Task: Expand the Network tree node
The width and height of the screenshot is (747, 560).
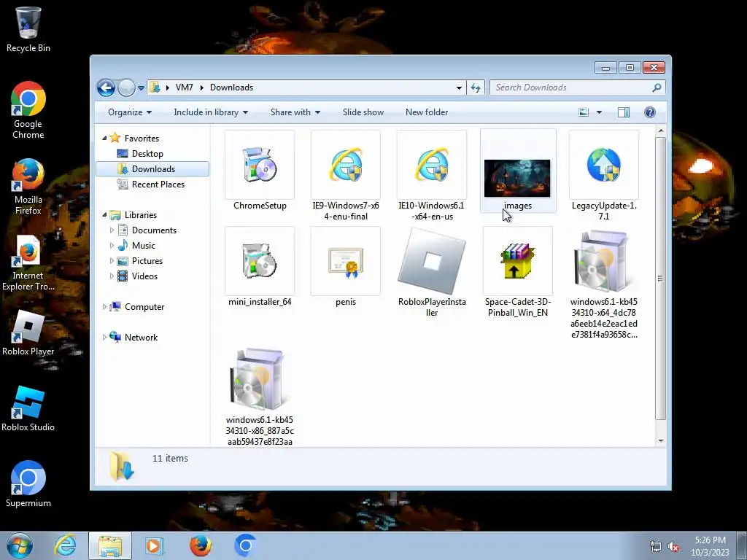Action: click(x=104, y=337)
